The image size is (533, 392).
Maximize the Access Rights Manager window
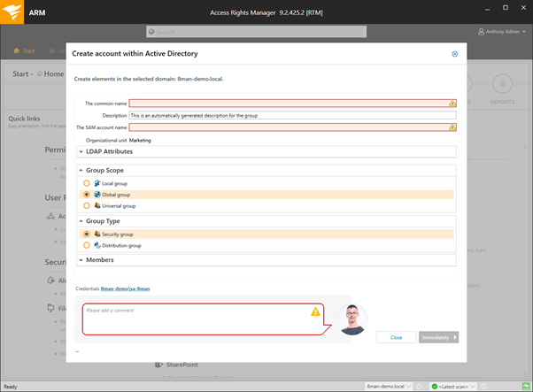point(506,8)
